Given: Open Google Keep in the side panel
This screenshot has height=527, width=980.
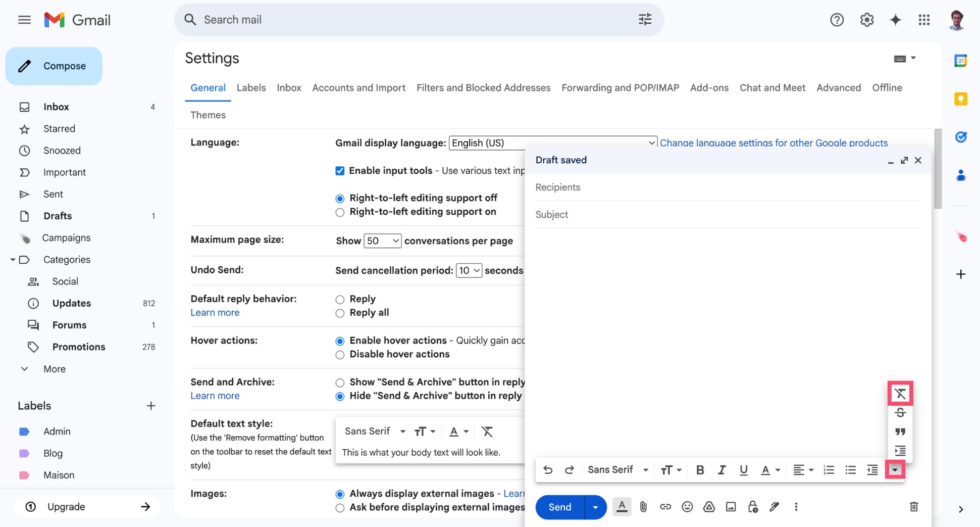Looking at the screenshot, I should coord(961,99).
